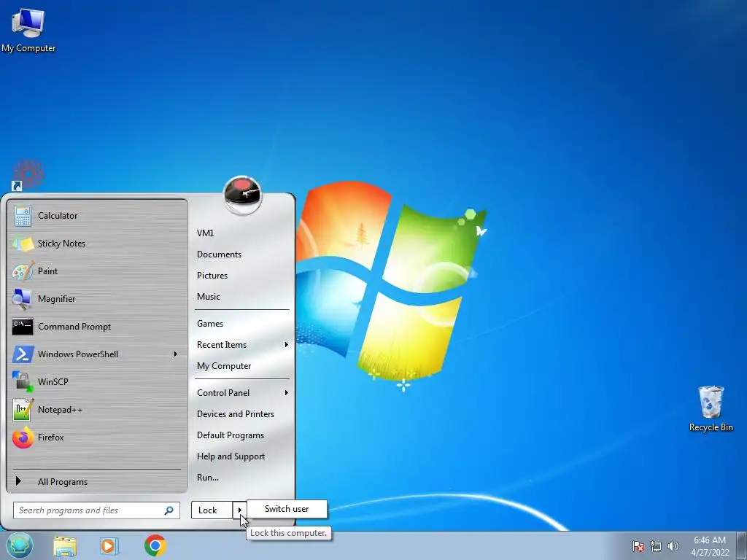Viewport: 747px width, 560px height.
Task: Select Switch user option
Action: click(287, 508)
